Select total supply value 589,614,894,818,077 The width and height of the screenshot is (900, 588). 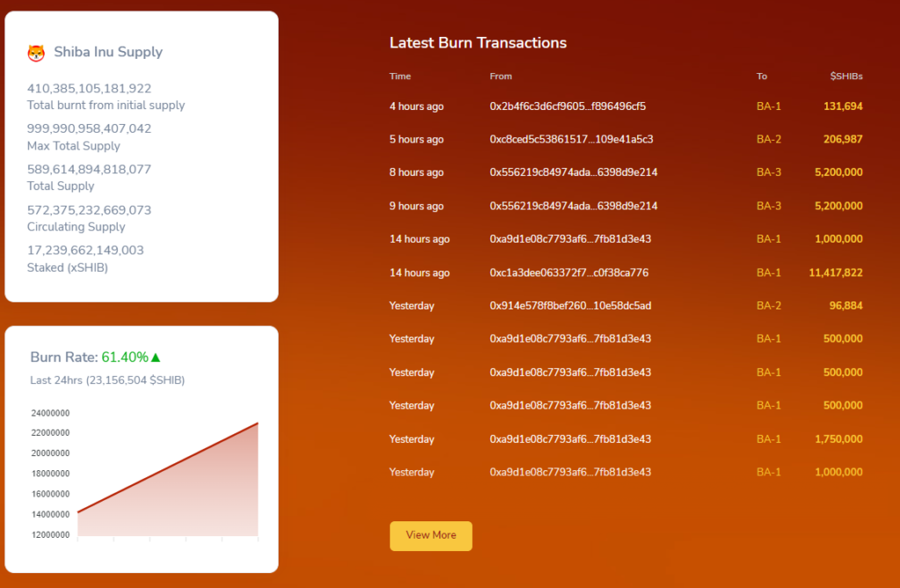tap(89, 170)
